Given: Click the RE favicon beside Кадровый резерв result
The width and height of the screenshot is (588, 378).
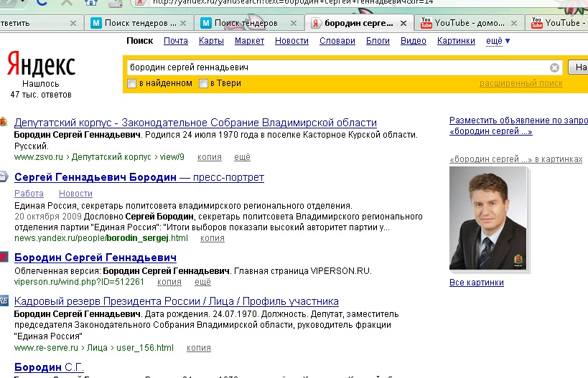Looking at the screenshot, I should pos(4,301).
